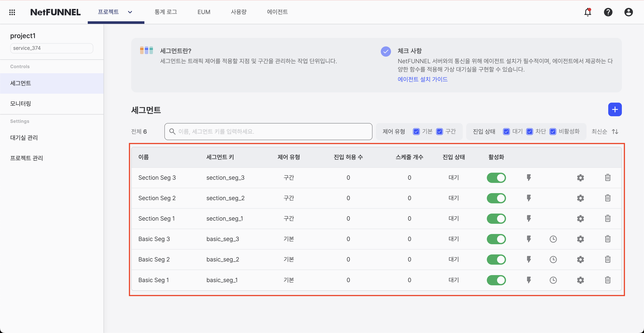Toggle the 최신순 sort order arrows

click(x=615, y=132)
